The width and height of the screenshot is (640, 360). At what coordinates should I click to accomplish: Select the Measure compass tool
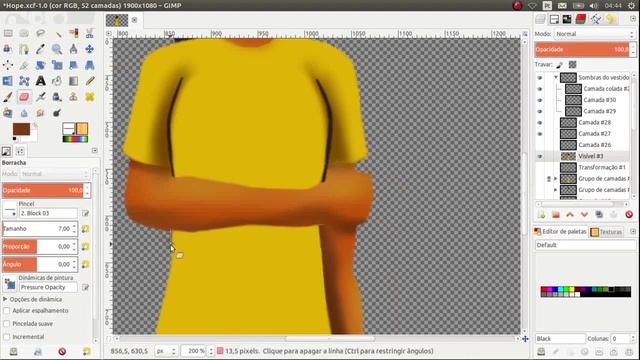73,49
